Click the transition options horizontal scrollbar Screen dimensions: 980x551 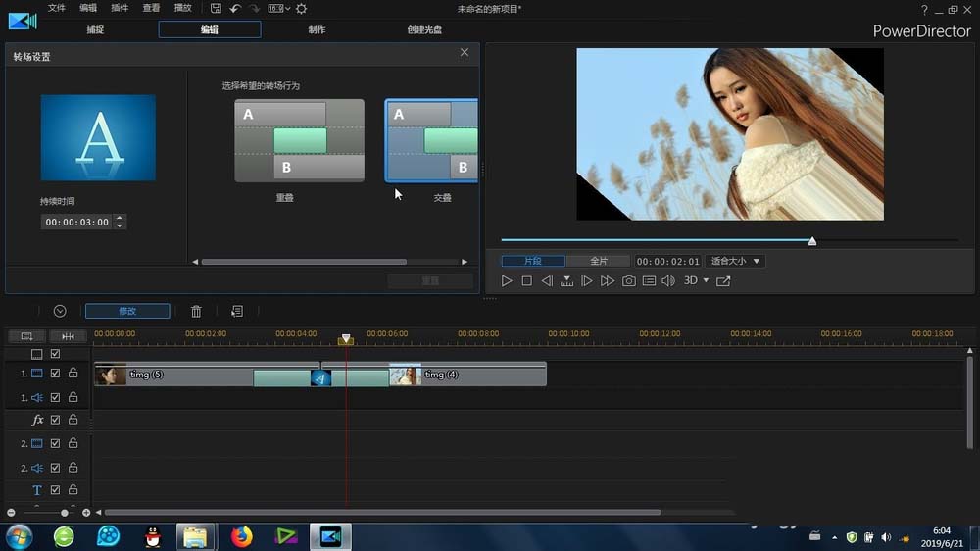click(x=304, y=262)
